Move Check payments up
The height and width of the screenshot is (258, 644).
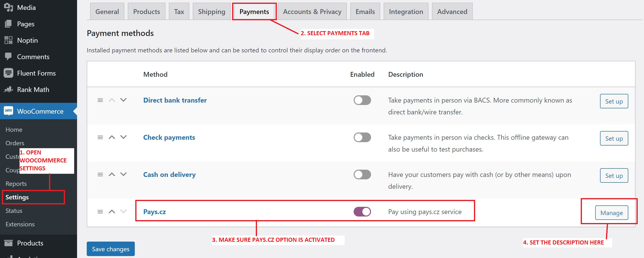pyautogui.click(x=112, y=137)
